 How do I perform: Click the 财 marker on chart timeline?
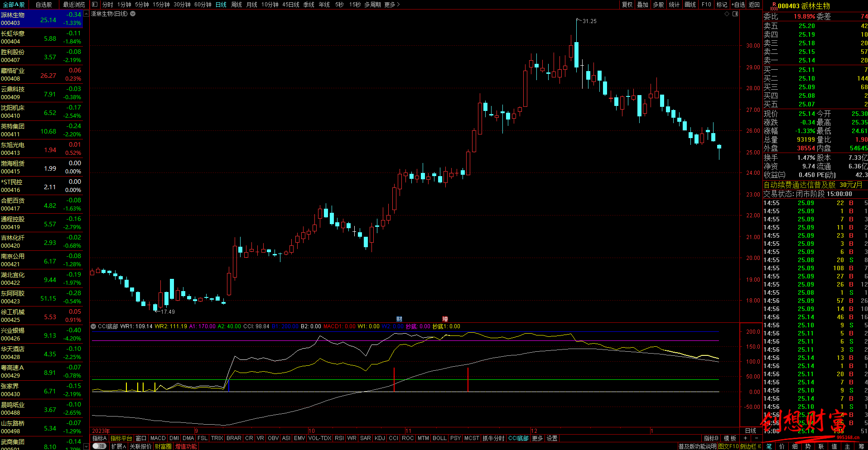399,319
